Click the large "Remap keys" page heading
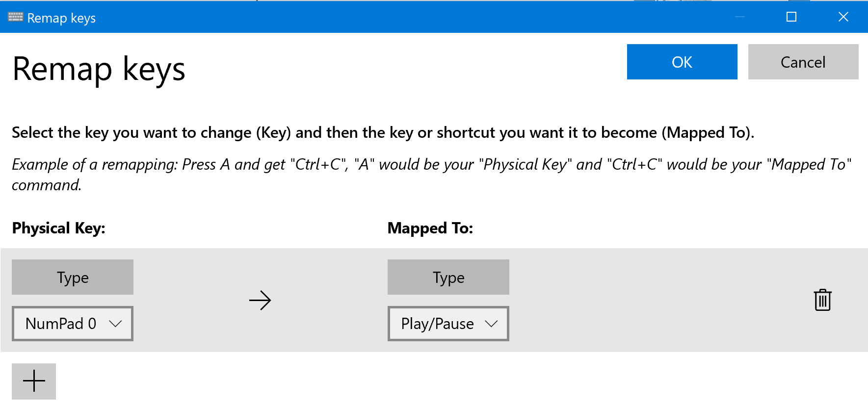The width and height of the screenshot is (868, 405). point(99,69)
